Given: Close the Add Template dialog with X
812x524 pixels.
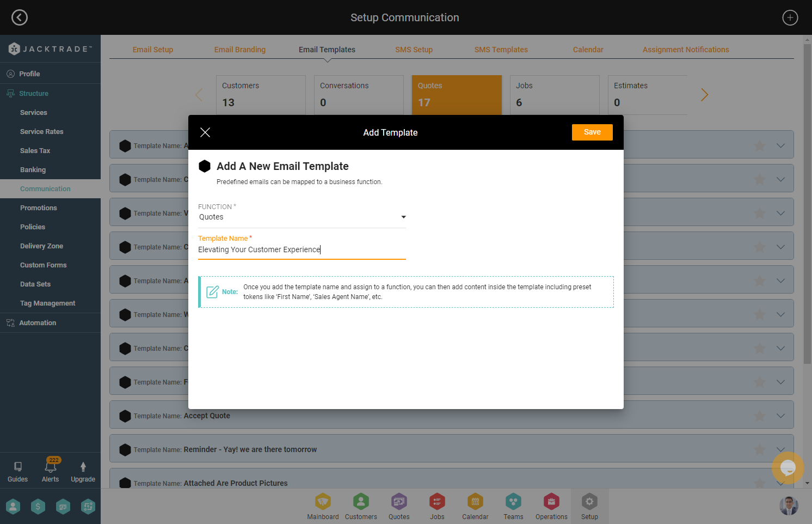Looking at the screenshot, I should [x=205, y=132].
